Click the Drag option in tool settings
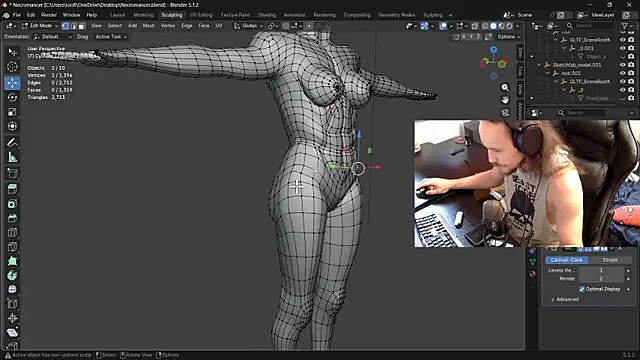The image size is (640, 360). (x=82, y=37)
